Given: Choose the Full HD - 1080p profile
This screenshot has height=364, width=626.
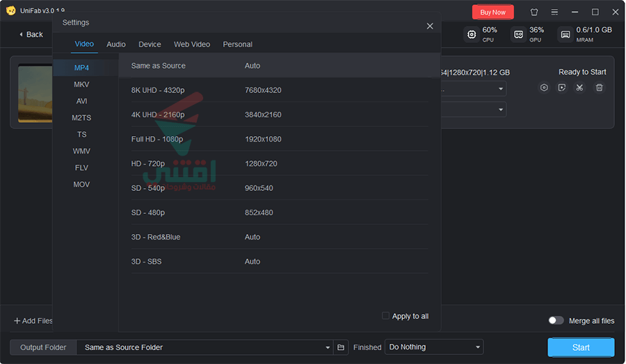Looking at the screenshot, I should click(x=280, y=139).
